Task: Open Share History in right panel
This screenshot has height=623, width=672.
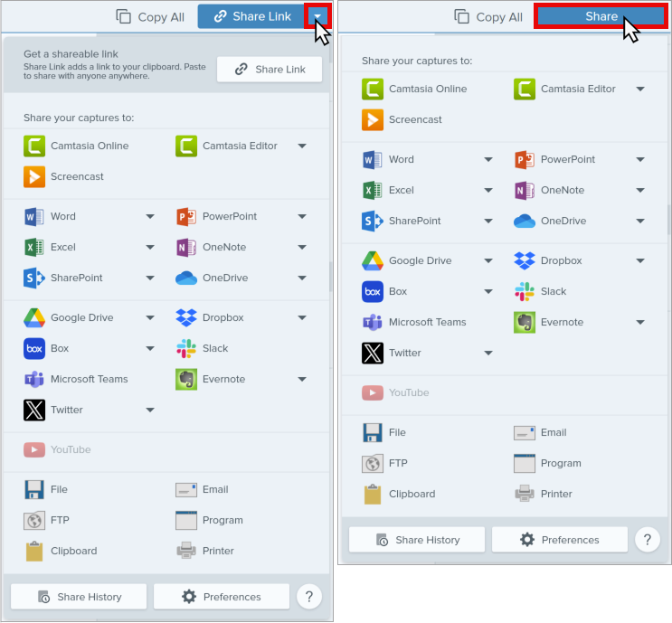Action: [x=417, y=540]
